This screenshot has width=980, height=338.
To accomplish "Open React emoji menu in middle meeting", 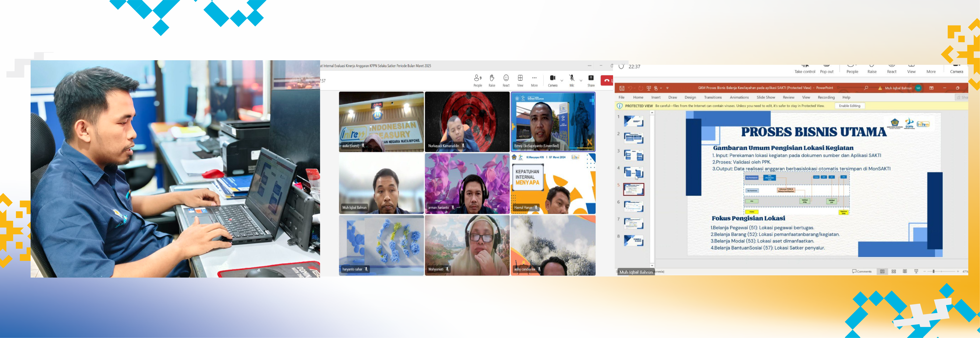I will (506, 80).
